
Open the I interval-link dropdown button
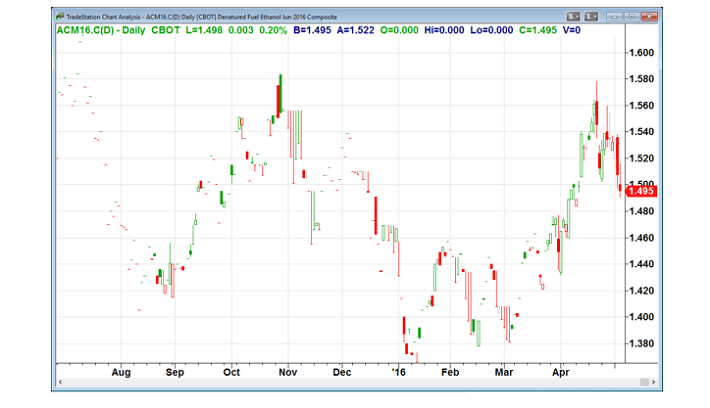(x=591, y=17)
